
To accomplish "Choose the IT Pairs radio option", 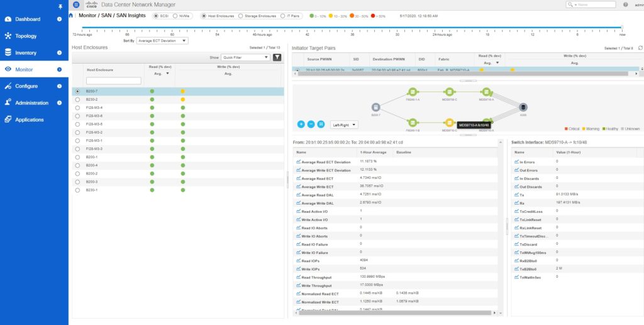I will pyautogui.click(x=282, y=16).
